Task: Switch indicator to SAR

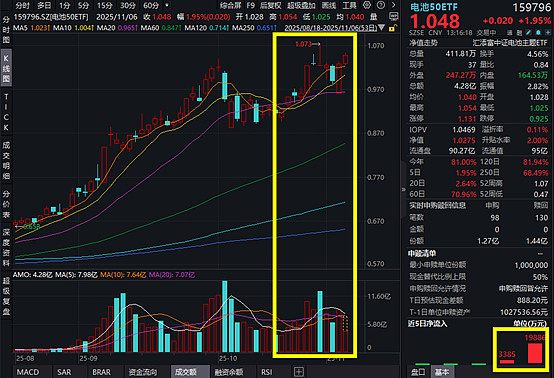Action: point(64,372)
